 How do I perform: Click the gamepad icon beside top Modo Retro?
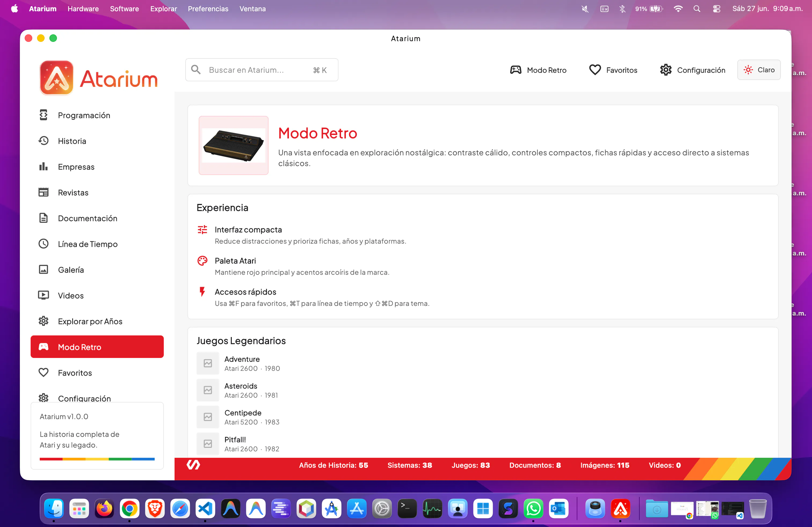point(516,70)
